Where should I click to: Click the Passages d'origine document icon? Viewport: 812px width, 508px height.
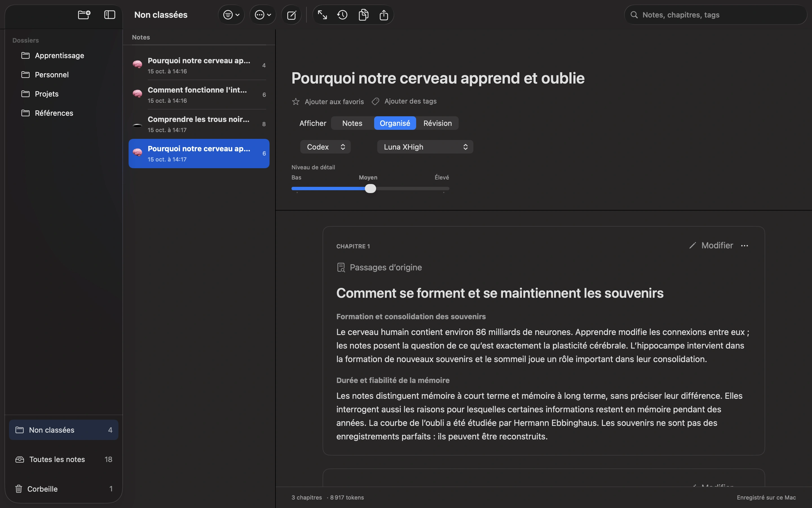pos(341,268)
